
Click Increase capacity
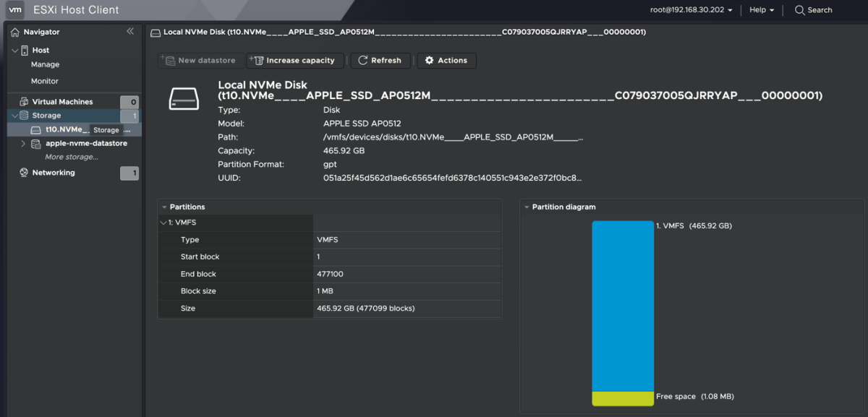pyautogui.click(x=296, y=61)
